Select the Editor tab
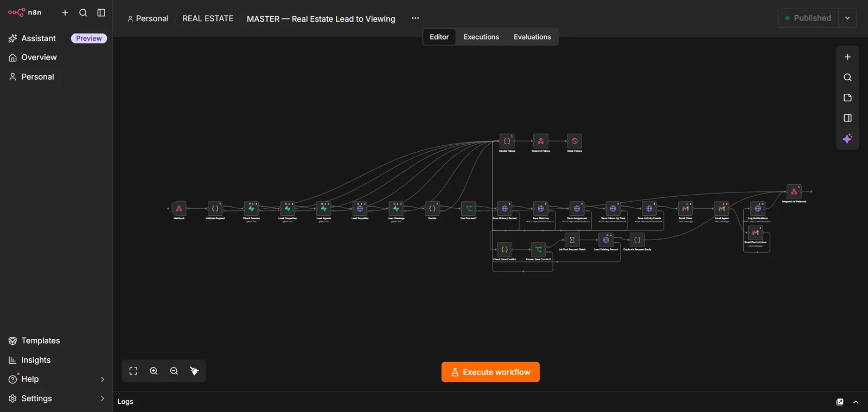The height and width of the screenshot is (412, 868). coord(439,37)
